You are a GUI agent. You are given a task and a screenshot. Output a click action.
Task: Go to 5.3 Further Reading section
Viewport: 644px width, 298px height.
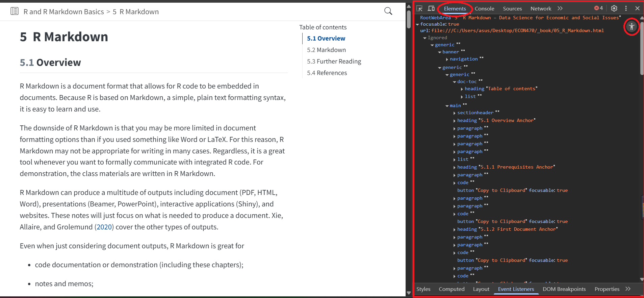click(x=334, y=61)
